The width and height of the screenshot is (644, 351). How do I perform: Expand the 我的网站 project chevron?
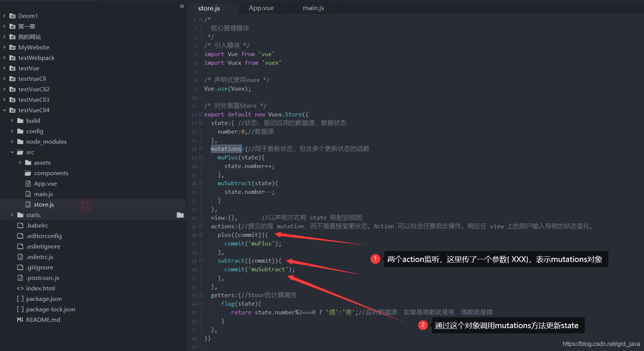[x=4, y=37]
